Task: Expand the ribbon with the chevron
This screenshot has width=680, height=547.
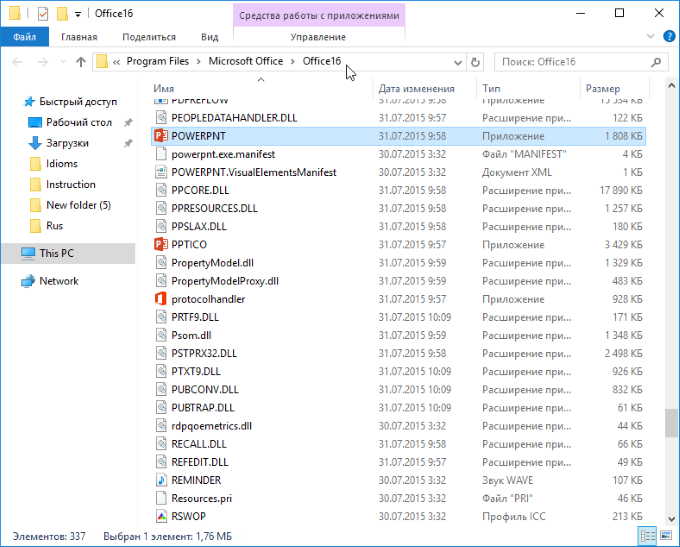Action: point(650,36)
